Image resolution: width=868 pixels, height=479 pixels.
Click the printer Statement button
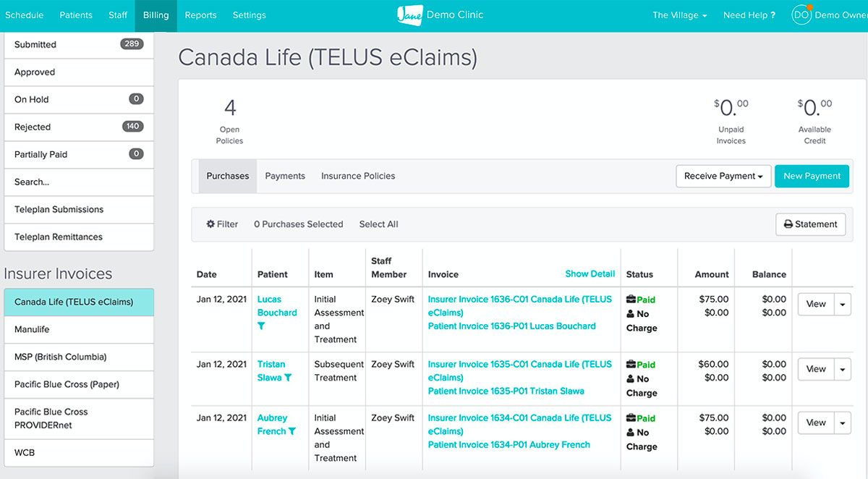point(810,224)
